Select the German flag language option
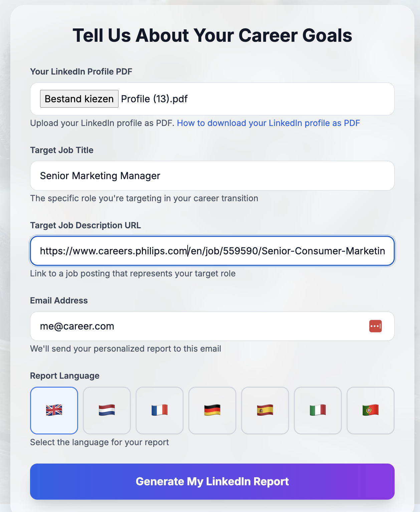The height and width of the screenshot is (512, 420). coord(212,410)
